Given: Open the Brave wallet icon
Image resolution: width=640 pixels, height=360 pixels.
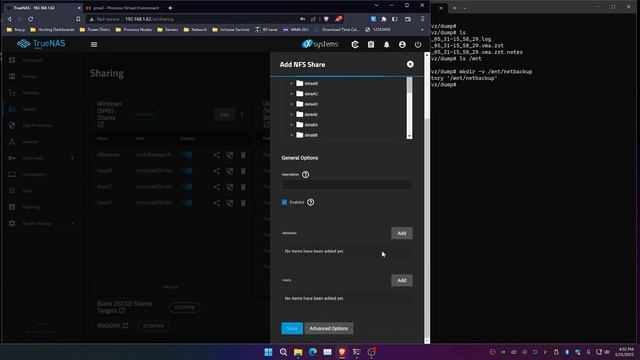Looking at the screenshot, I should (408, 19).
